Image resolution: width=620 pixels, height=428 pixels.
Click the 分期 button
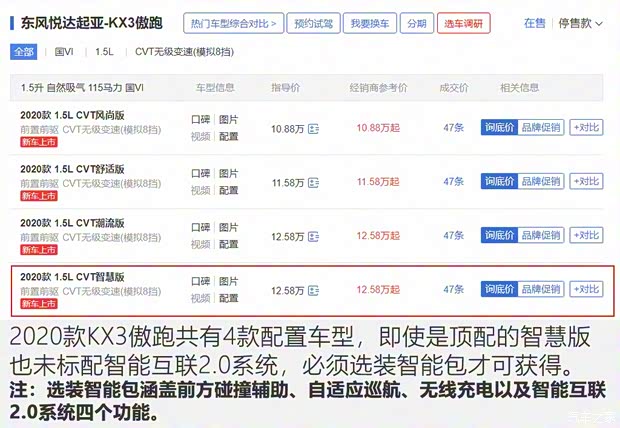(417, 23)
